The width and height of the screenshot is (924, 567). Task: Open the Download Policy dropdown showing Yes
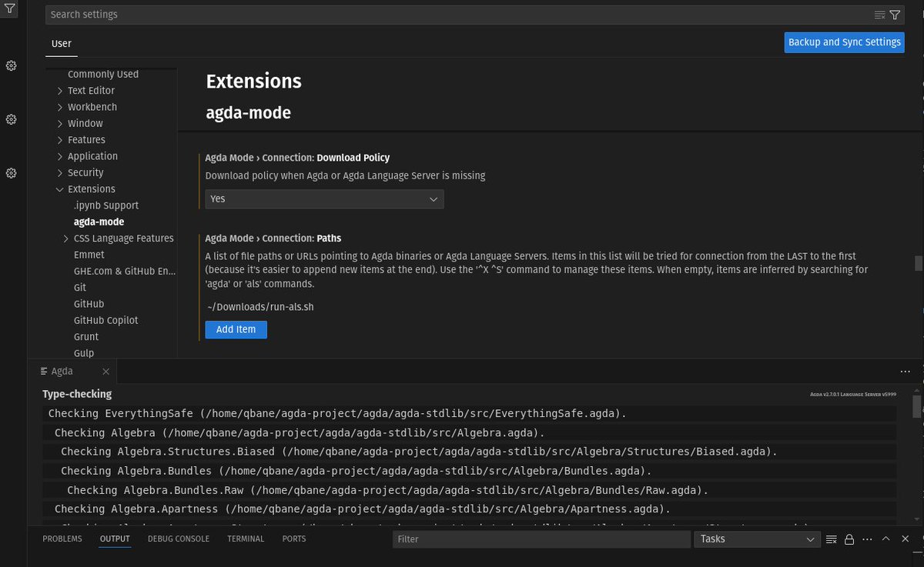(324, 198)
